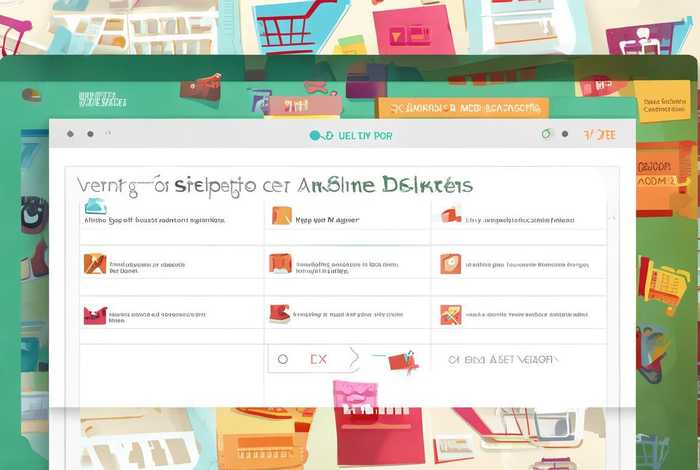
Task: Click the orange tag icon in second row right
Action: 451,264
